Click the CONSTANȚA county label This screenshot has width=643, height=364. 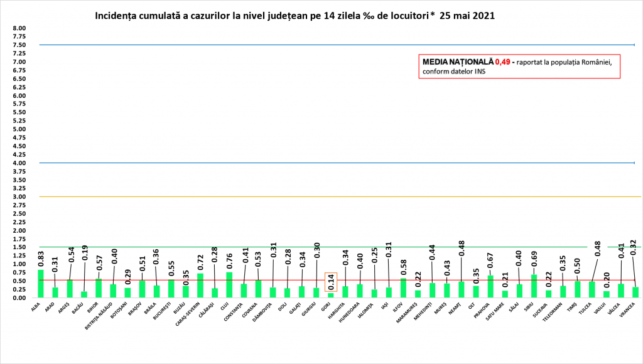click(x=234, y=312)
